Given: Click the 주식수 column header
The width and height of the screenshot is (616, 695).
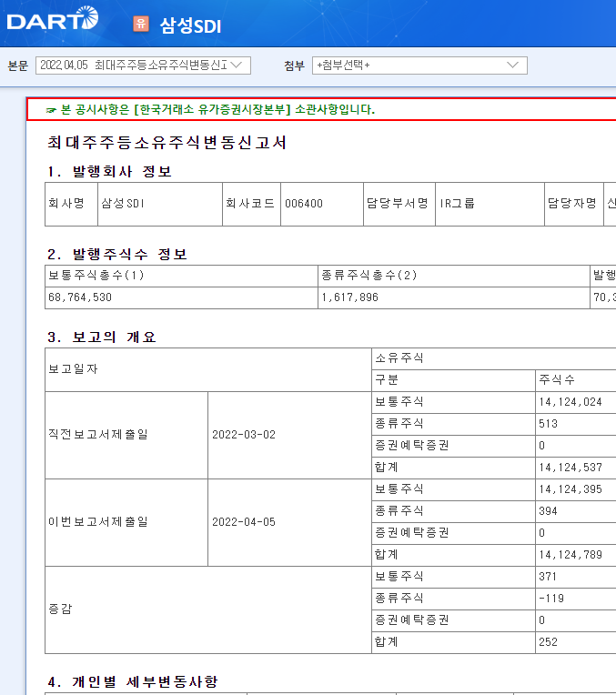Looking at the screenshot, I should tap(576, 380).
